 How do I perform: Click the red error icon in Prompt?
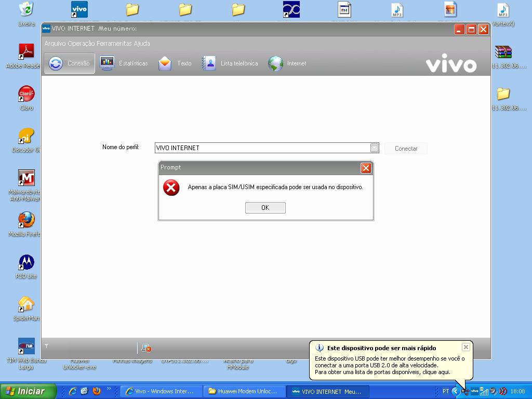[x=171, y=188]
